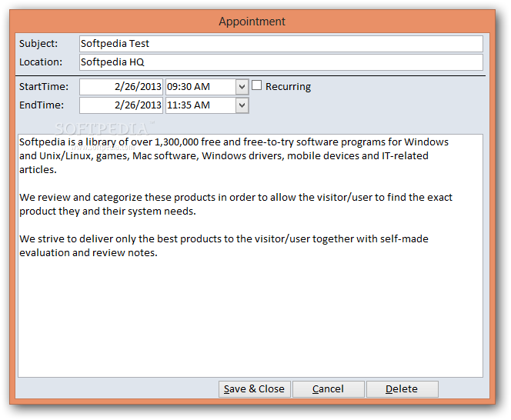Click the Subject field containing Softpedia Test

click(x=281, y=44)
